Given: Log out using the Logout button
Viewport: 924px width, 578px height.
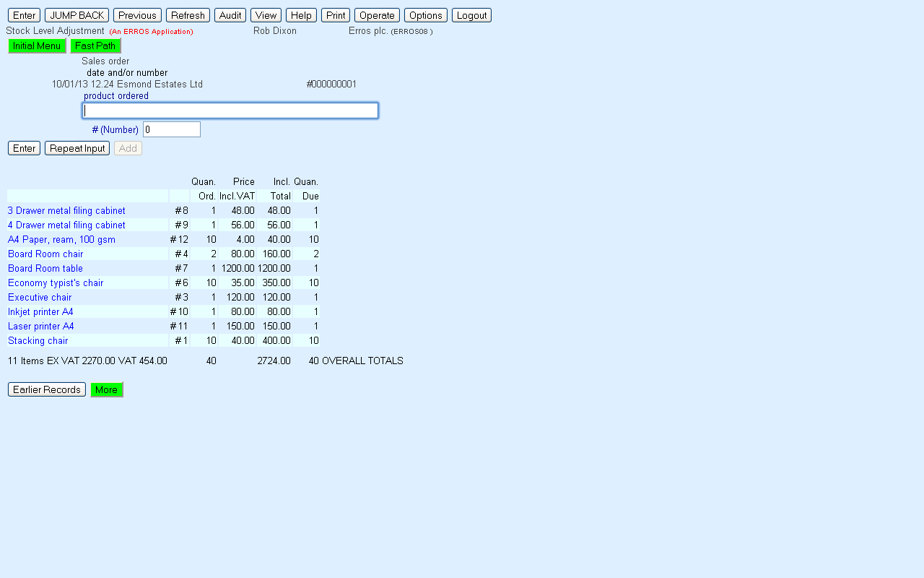Looking at the screenshot, I should click(x=471, y=15).
